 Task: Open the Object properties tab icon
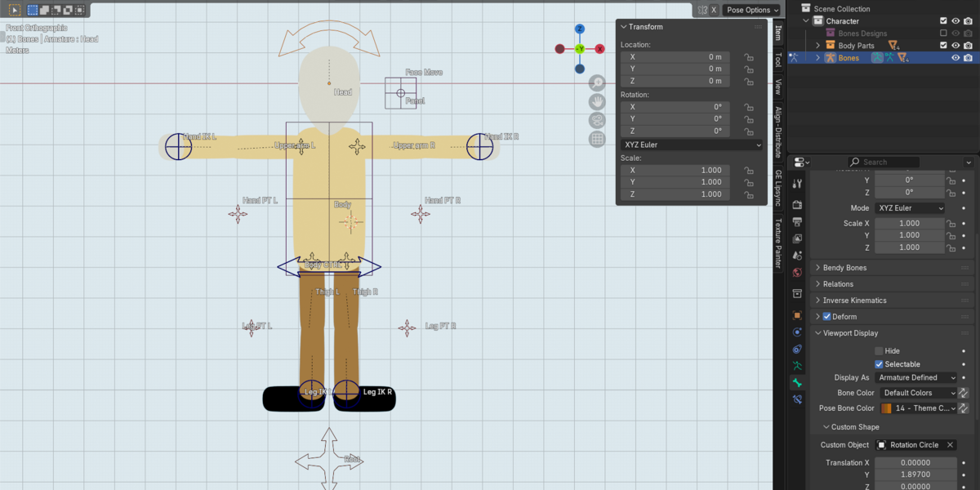point(798,314)
